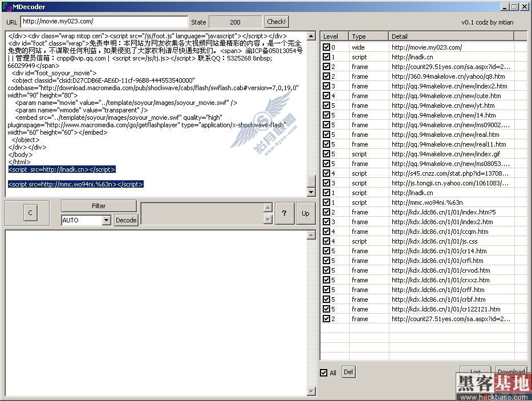This screenshot has height=401, width=532.
Task: Uncheck the new/cute.htm row checkbox
Action: click(326, 96)
